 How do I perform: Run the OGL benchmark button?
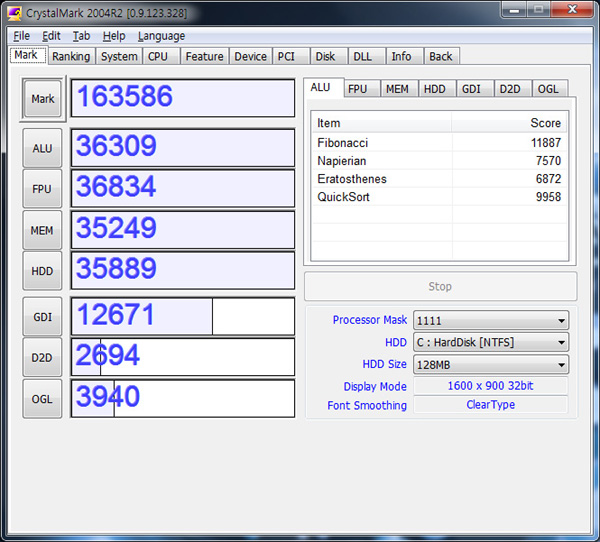(42, 399)
